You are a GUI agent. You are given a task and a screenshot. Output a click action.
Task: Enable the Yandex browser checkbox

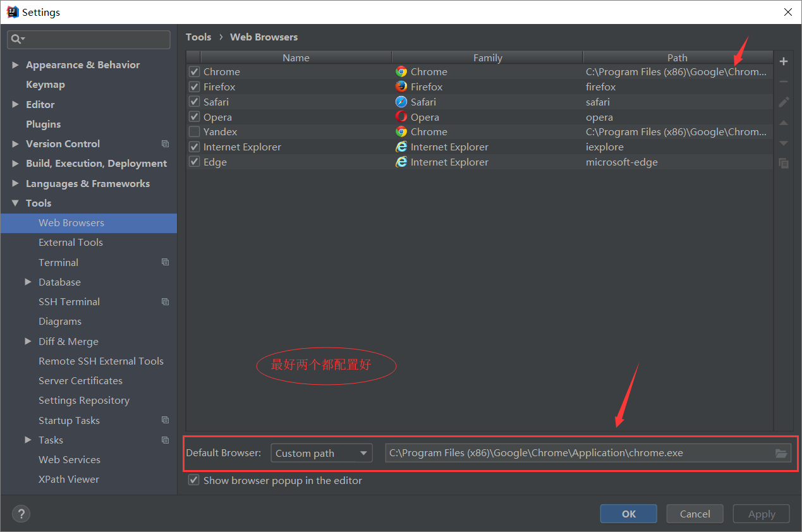[194, 131]
